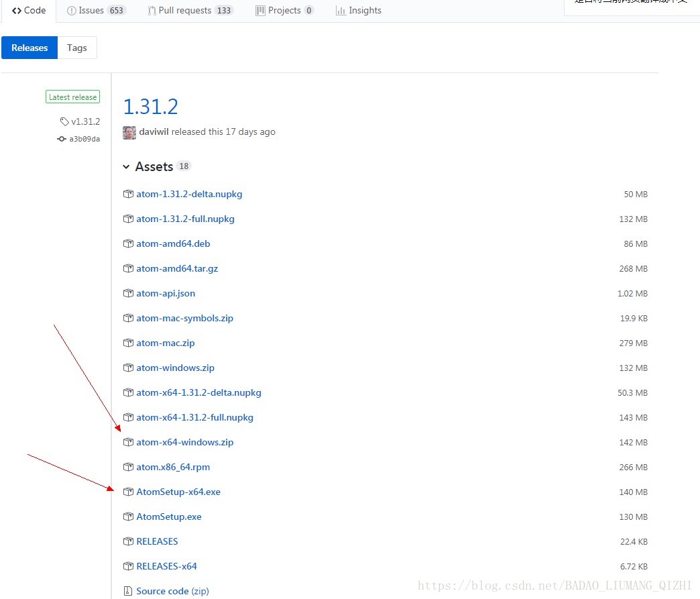Download atom-x64-1.31.2-full.nupkg

[x=194, y=417]
